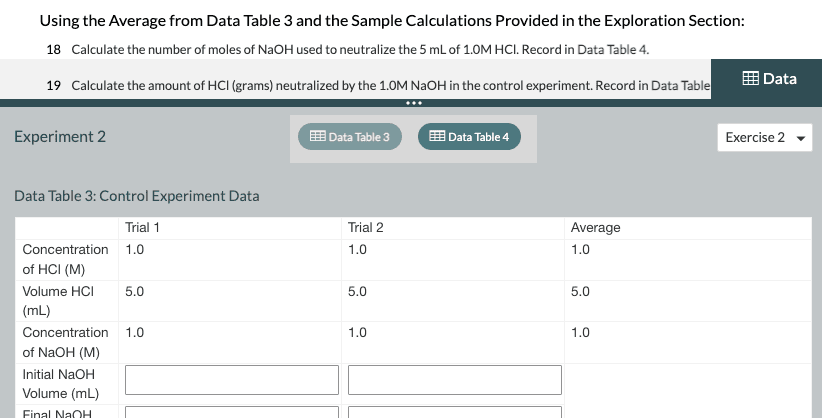Click Trial 1 Concentration of NaOH value 1.0

click(135, 333)
